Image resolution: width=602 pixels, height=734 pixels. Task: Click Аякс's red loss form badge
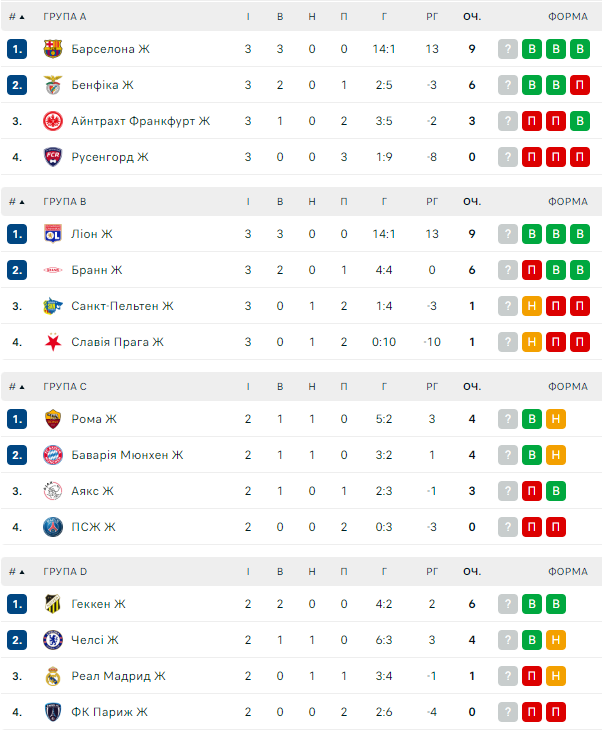coord(532,491)
